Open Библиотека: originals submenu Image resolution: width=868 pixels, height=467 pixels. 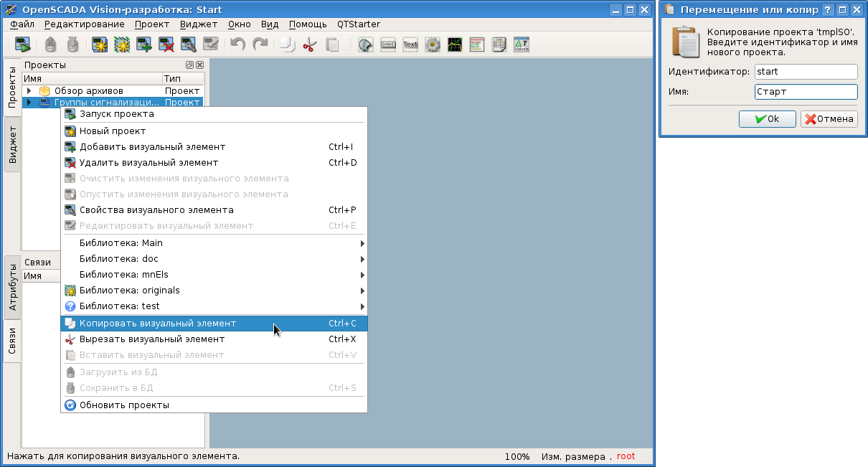tap(214, 290)
